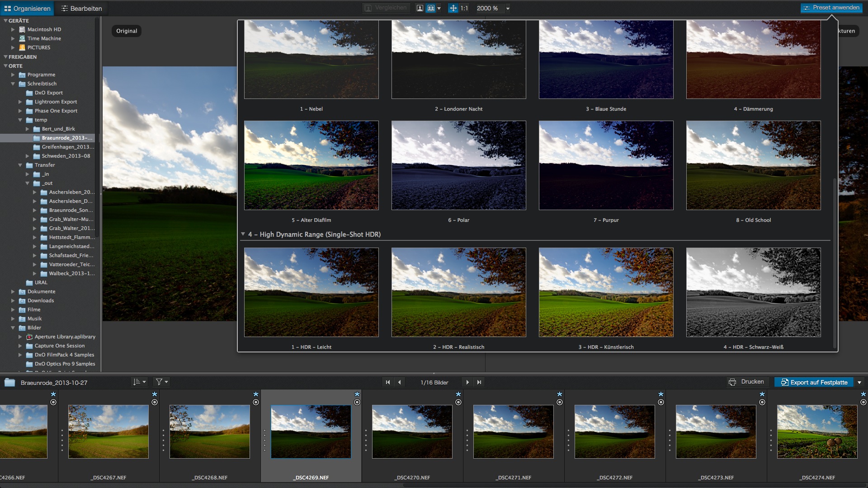868x488 pixels.
Task: Click the Macintosh HD drive icon
Action: [x=22, y=29]
